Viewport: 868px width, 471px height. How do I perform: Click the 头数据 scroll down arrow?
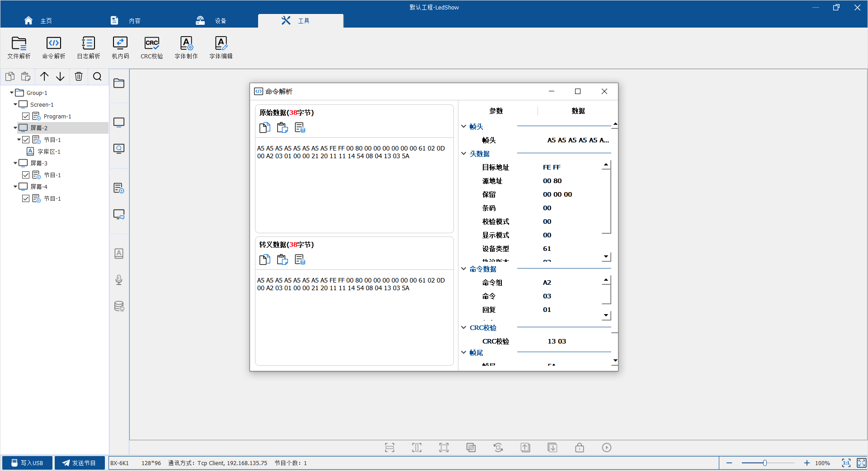click(606, 257)
